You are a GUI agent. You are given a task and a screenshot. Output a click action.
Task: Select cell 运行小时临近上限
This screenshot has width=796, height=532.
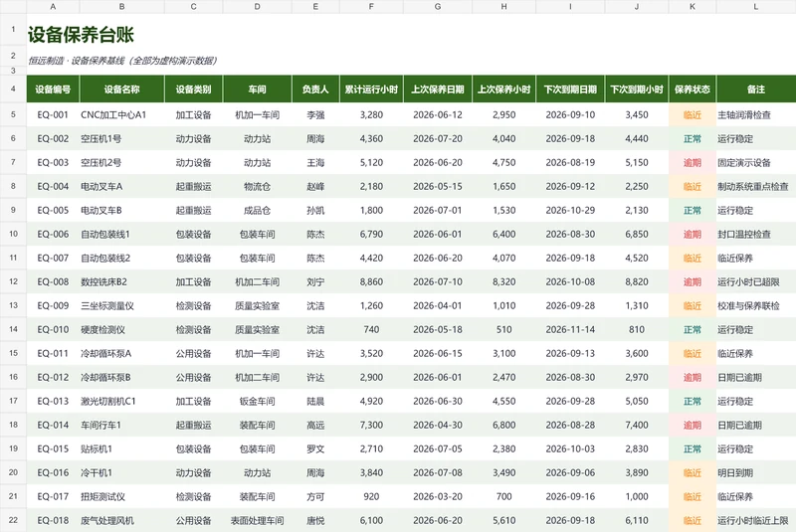756,520
